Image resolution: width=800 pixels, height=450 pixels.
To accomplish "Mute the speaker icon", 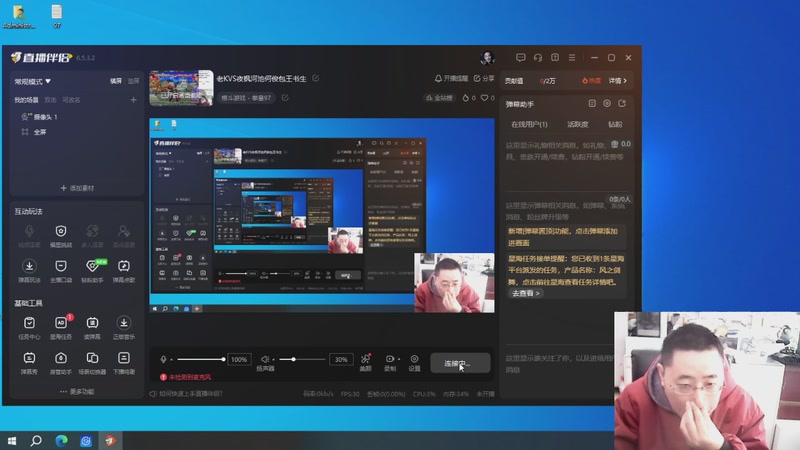I will coord(265,359).
